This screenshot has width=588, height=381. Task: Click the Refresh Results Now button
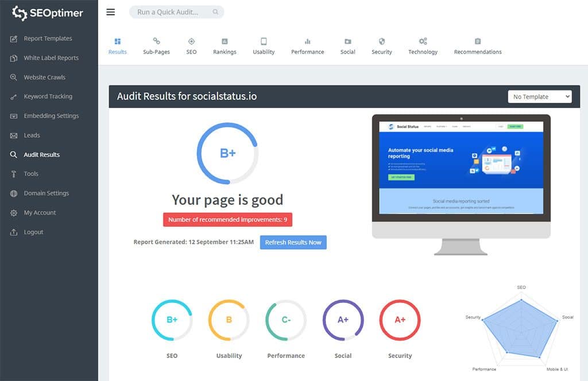tap(293, 242)
